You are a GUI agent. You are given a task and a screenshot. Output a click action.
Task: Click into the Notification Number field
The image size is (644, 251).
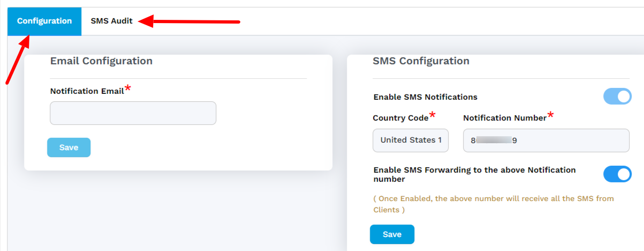coord(546,141)
